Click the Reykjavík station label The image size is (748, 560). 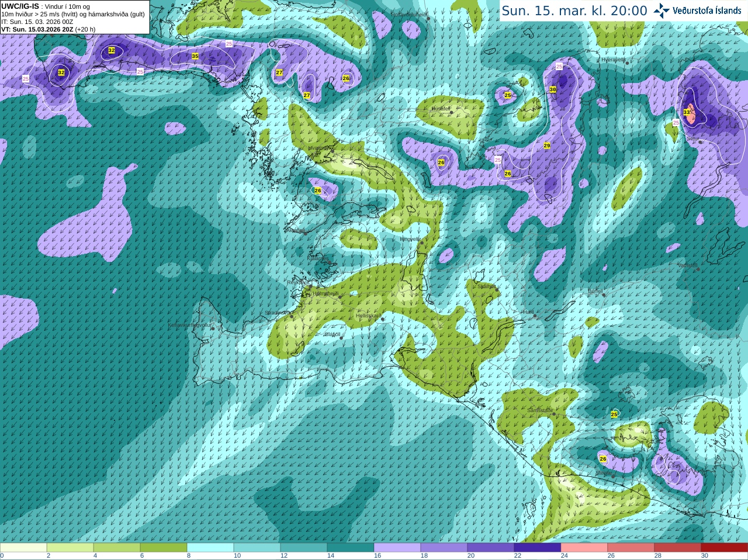click(x=297, y=282)
